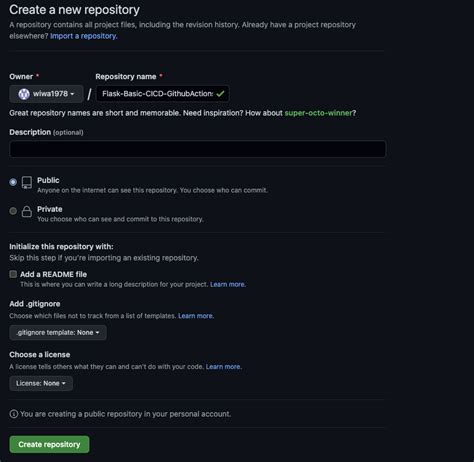
Task: Open Learn more link for license
Action: click(x=224, y=367)
